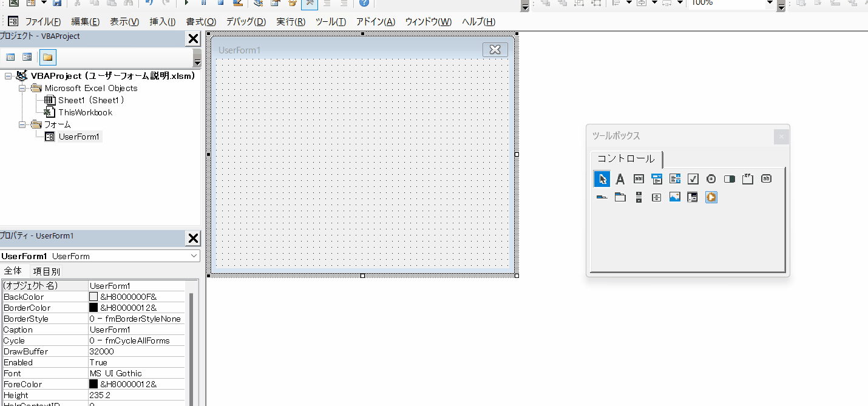Viewport: 868px width, 406px height.
Task: Switch to the 項目別 properties tab
Action: click(x=46, y=271)
